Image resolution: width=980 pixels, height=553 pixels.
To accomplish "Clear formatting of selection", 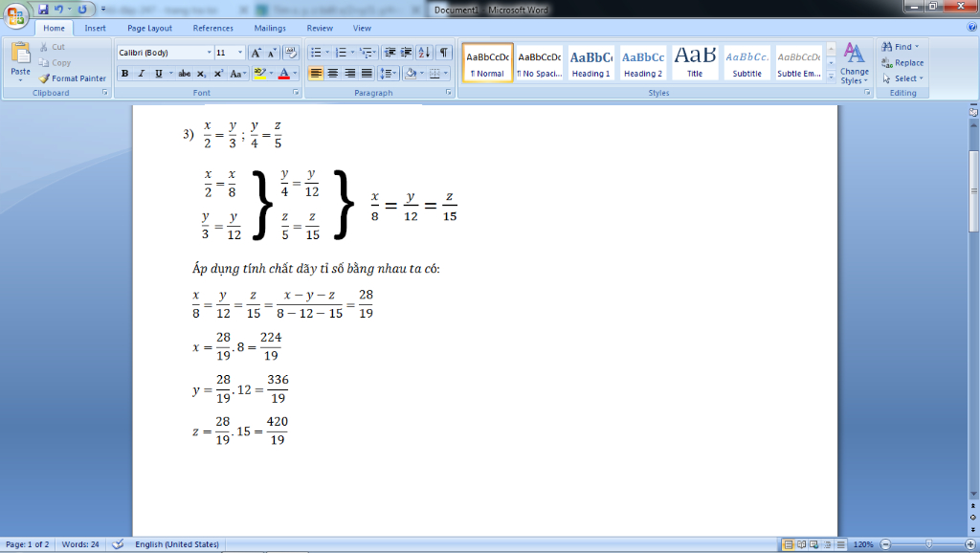I will click(291, 54).
